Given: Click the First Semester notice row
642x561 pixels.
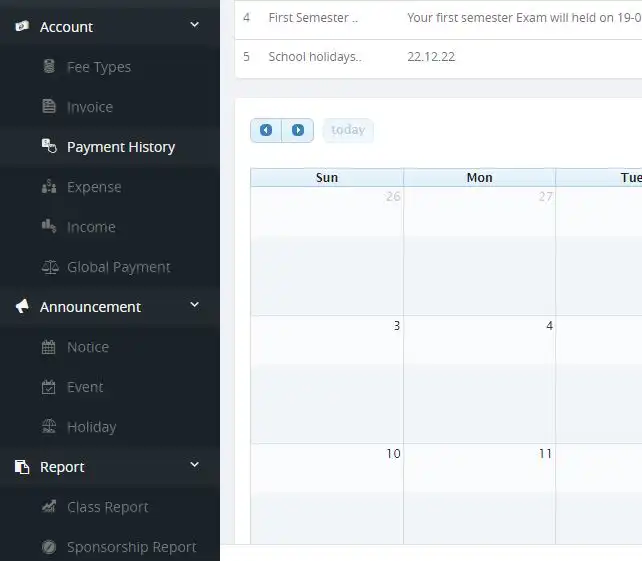Looking at the screenshot, I should click(x=313, y=18).
